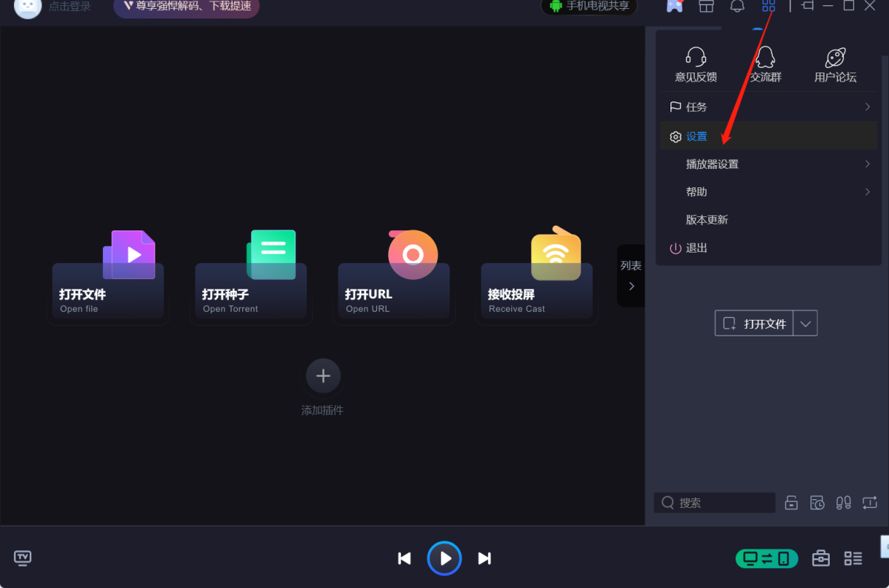The height and width of the screenshot is (588, 889).
Task: Toggle the playlist lock icon
Action: [791, 503]
